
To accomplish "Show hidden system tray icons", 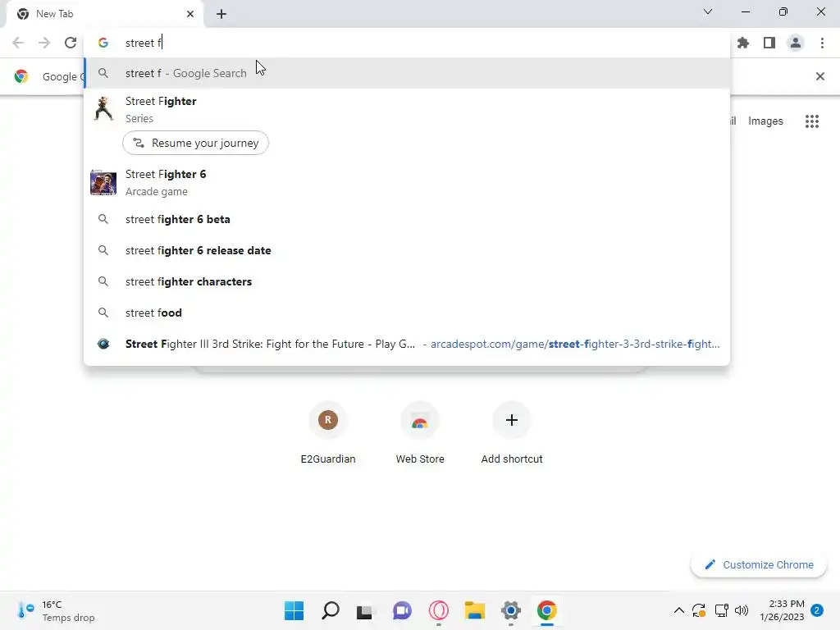I will [678, 610].
